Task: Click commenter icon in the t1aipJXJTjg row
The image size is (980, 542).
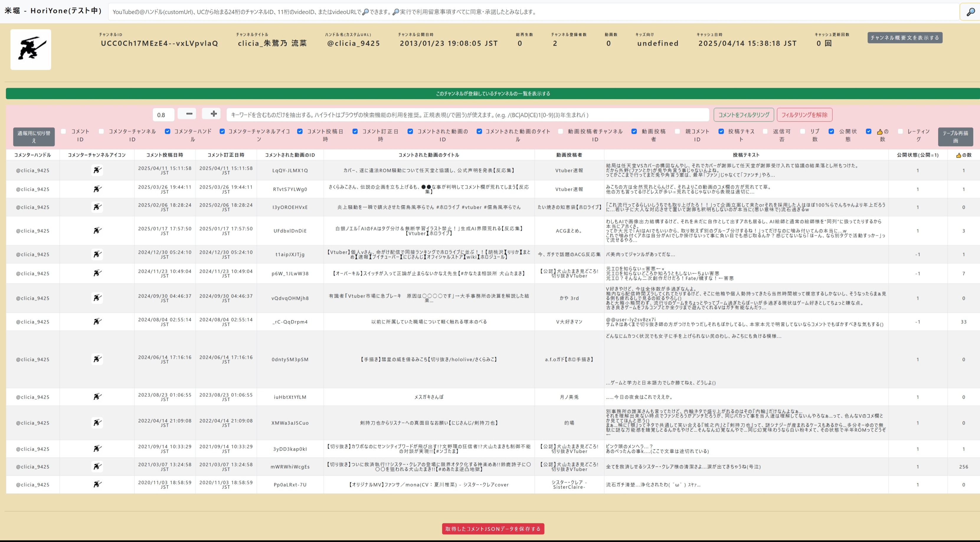Action: [x=97, y=254]
